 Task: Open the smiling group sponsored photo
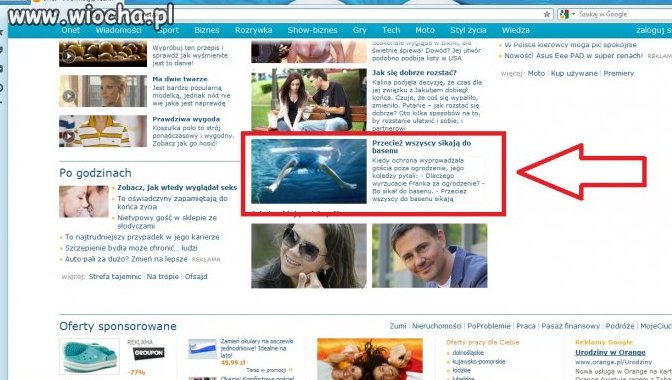[x=369, y=359]
